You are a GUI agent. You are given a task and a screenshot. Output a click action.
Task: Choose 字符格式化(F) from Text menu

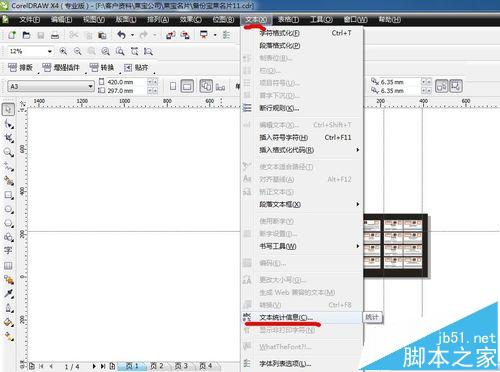(x=302, y=33)
